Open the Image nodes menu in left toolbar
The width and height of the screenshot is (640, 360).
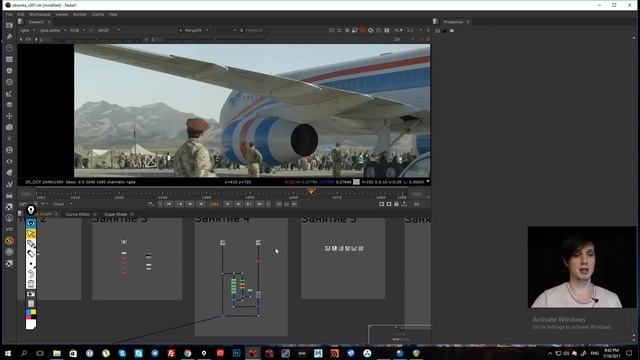[9, 25]
